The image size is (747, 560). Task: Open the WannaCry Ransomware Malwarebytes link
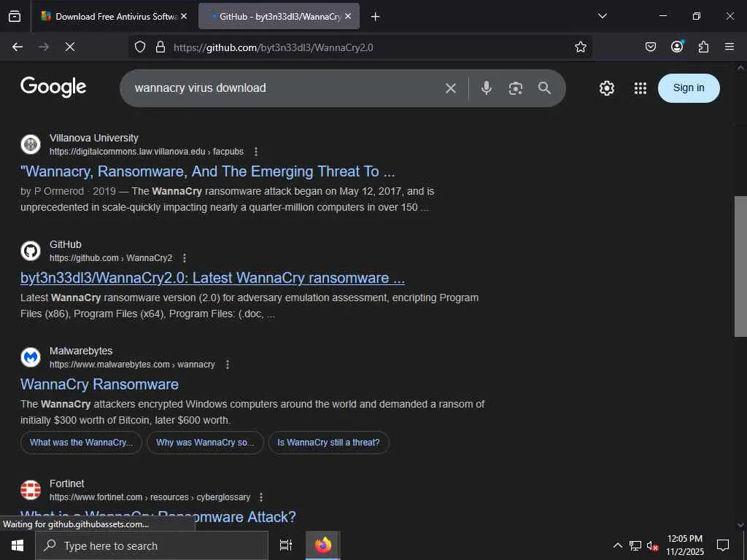(x=99, y=384)
